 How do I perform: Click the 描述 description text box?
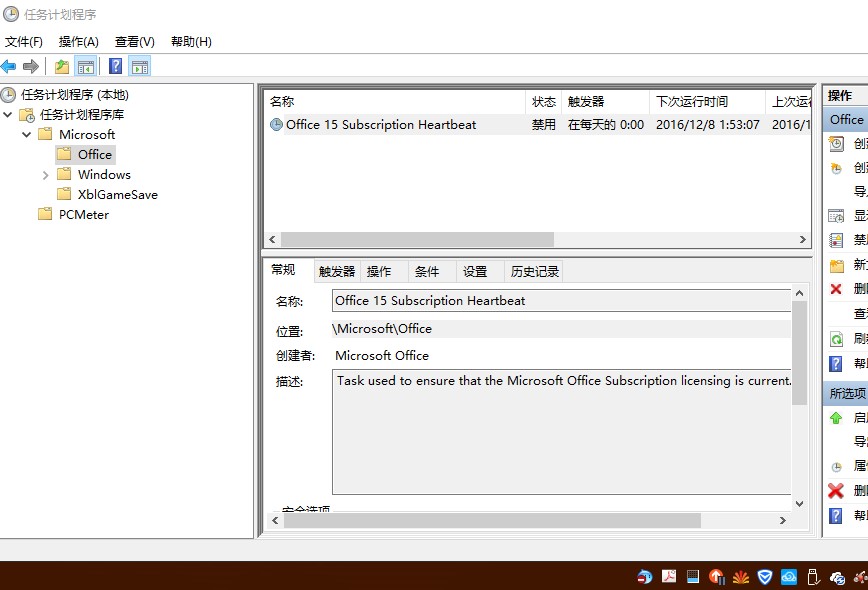561,432
